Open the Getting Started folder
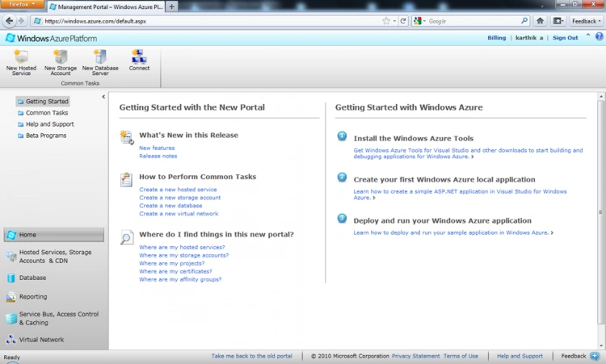This screenshot has height=364, width=606. (x=43, y=101)
